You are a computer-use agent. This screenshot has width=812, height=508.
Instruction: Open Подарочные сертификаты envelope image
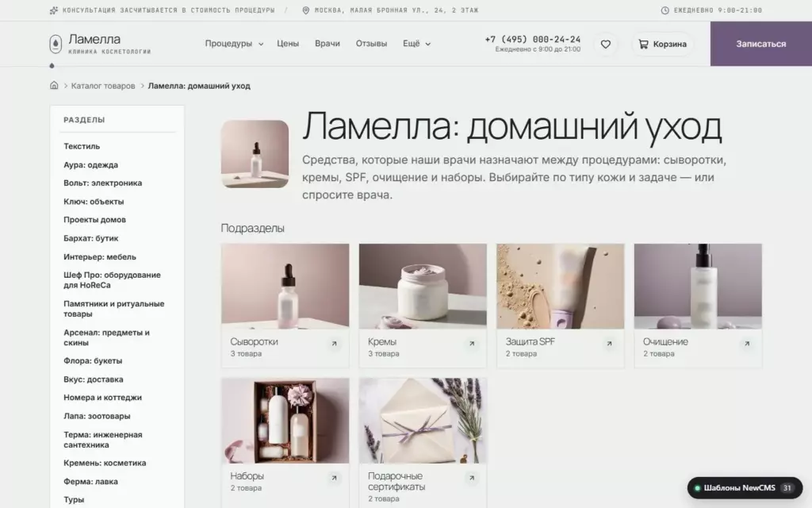tap(423, 421)
